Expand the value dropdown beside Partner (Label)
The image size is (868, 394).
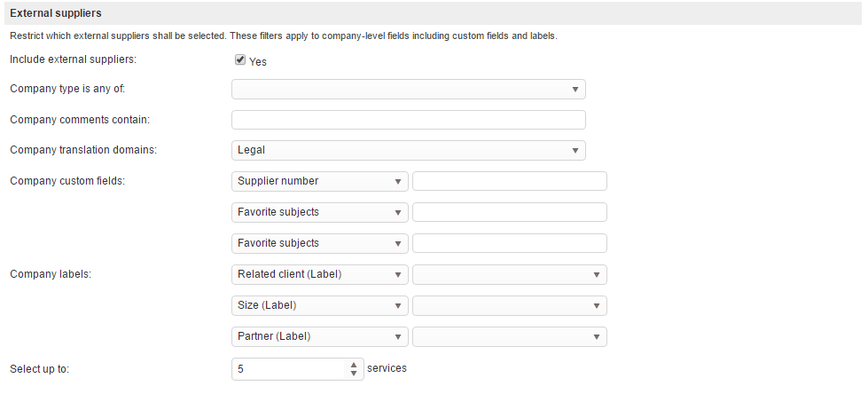(x=510, y=336)
